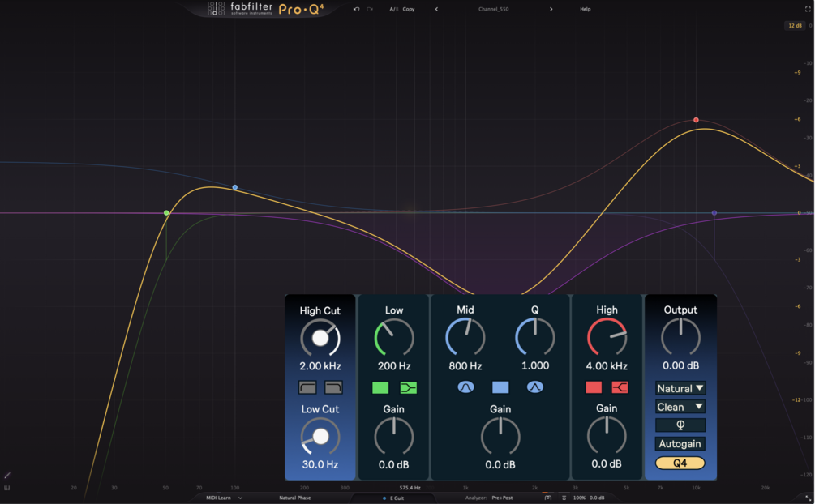This screenshot has height=504, width=815.
Task: Toggle the green Low shelf shape icon
Action: 409,387
